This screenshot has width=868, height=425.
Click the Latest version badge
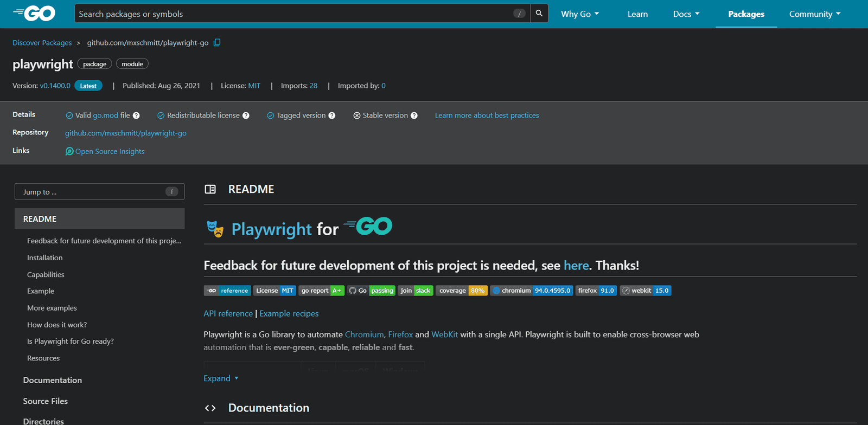[88, 86]
